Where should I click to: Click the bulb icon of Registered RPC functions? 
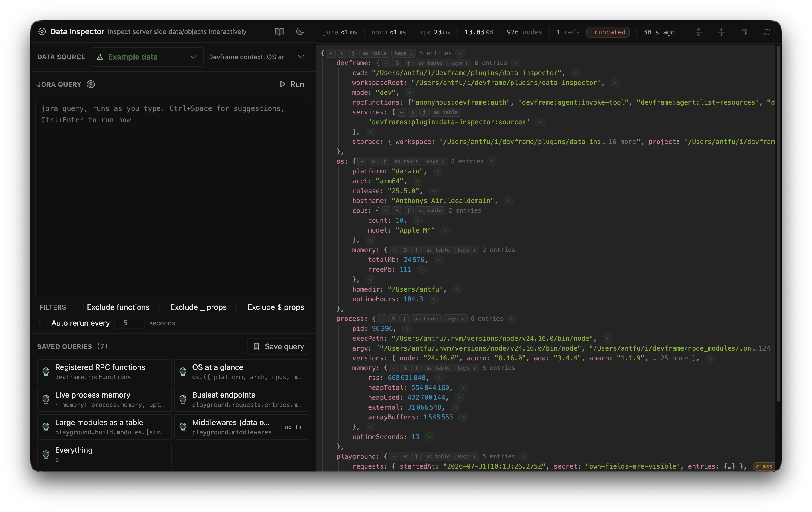point(46,372)
